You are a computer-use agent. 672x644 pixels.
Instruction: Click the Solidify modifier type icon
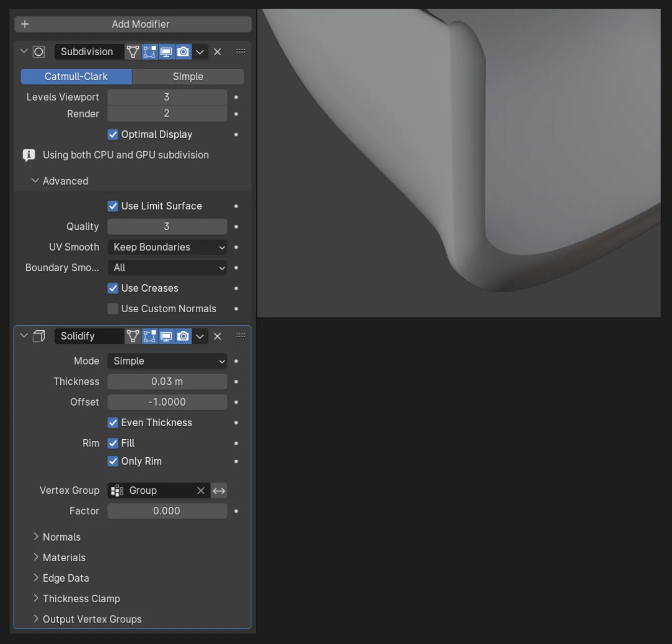(x=39, y=336)
